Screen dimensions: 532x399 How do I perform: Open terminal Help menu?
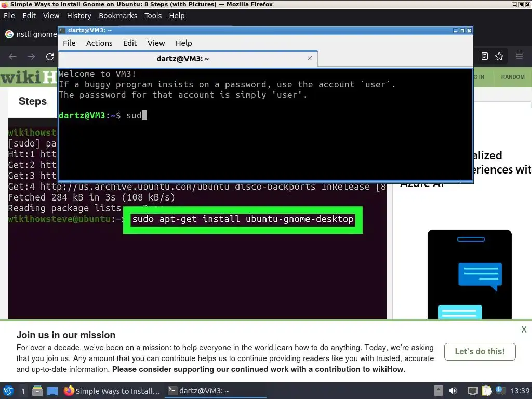click(x=183, y=43)
